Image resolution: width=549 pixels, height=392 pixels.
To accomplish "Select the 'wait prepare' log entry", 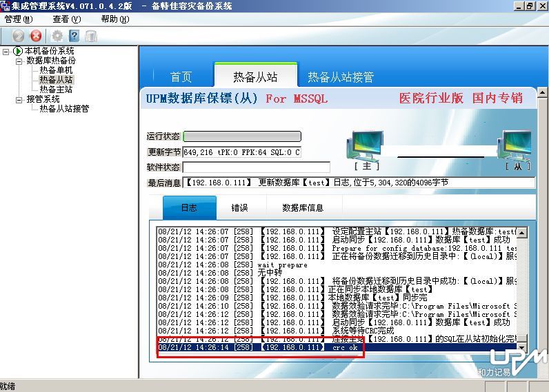I will point(337,265).
